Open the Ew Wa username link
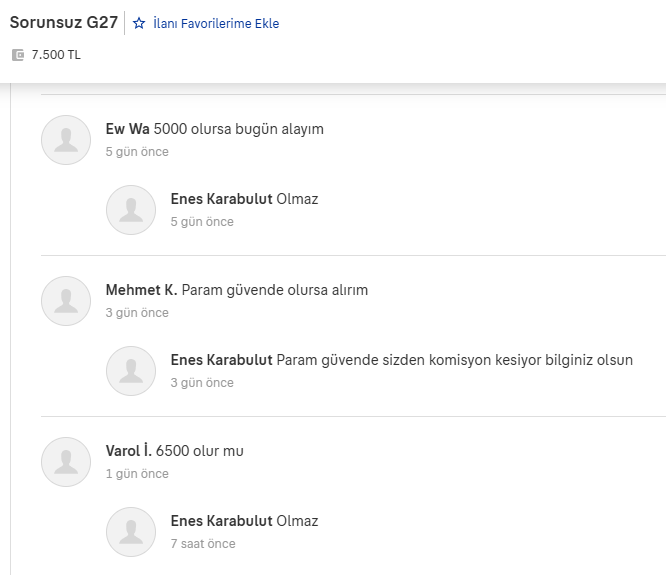666x575 pixels. tap(127, 129)
